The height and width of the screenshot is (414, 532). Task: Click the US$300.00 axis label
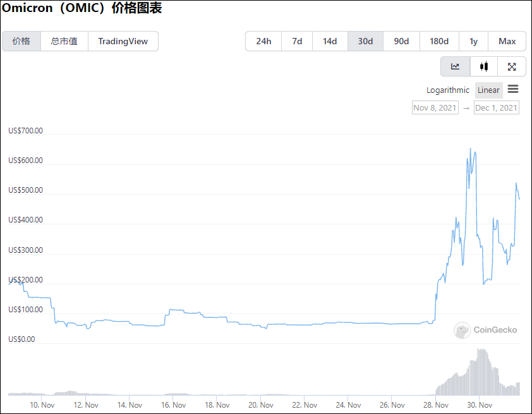coord(25,250)
